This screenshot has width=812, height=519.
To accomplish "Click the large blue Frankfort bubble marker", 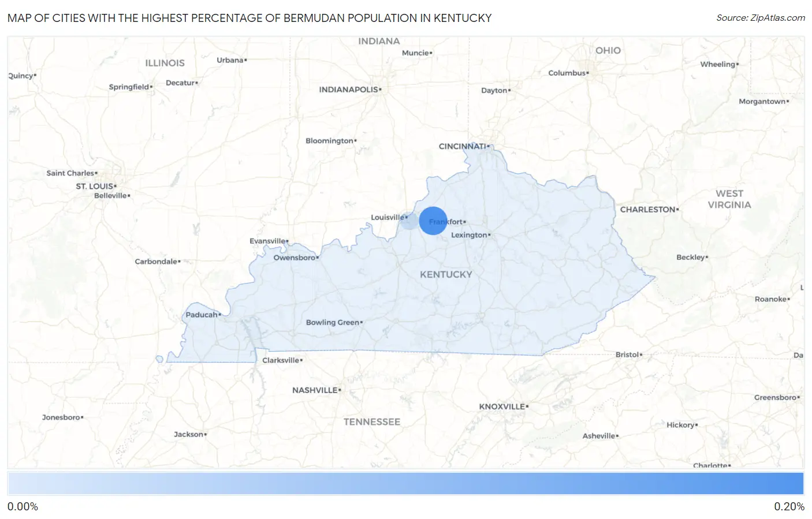I will click(x=433, y=221).
